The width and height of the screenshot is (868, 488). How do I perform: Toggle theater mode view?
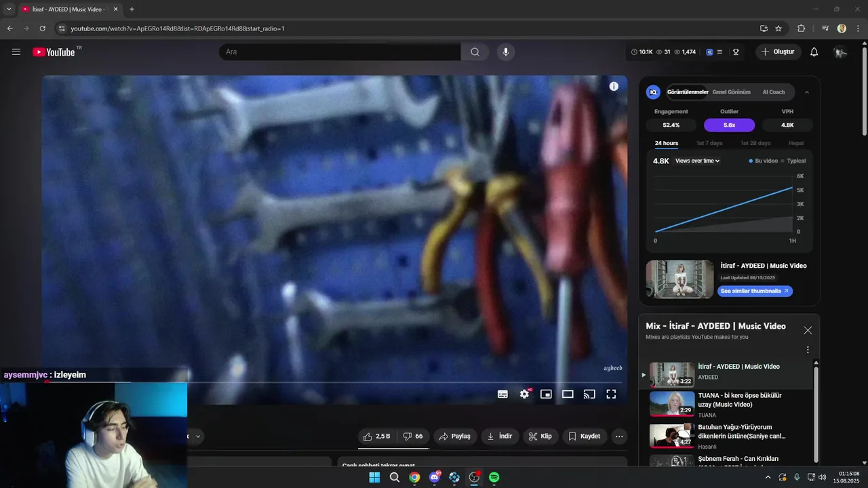568,394
